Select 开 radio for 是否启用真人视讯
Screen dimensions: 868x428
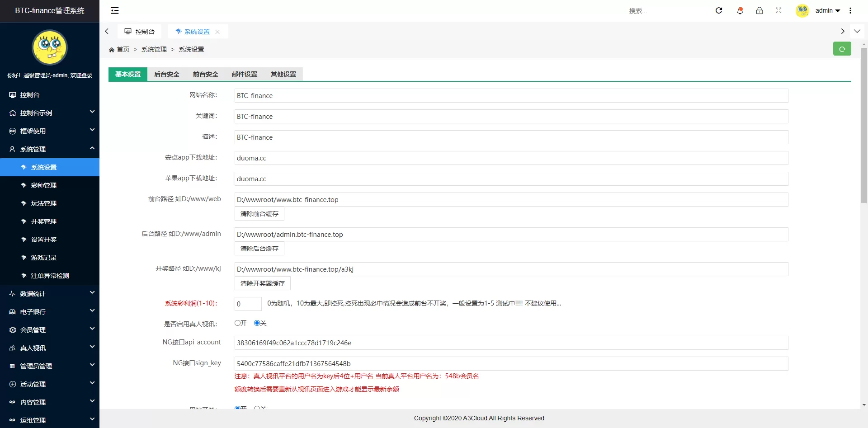coord(237,323)
